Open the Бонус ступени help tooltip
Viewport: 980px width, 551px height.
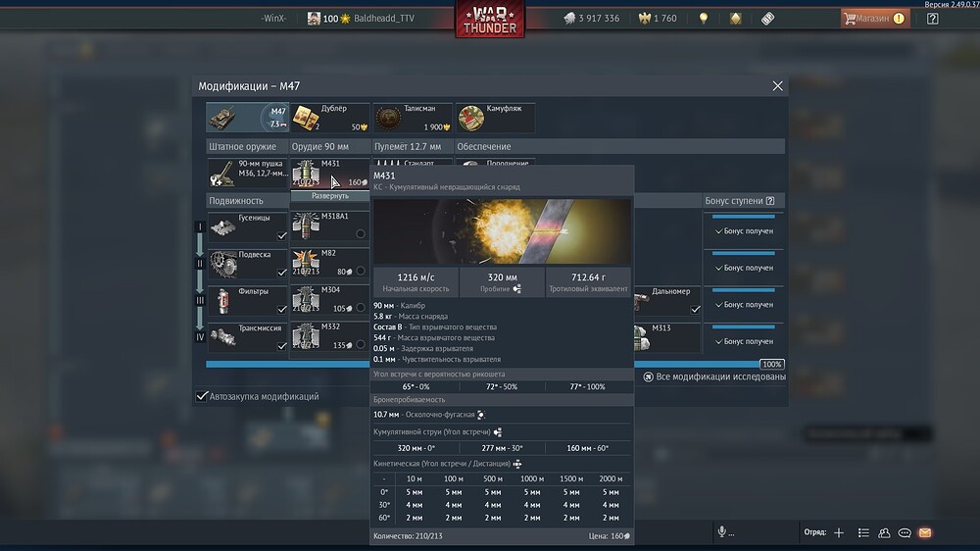(770, 201)
